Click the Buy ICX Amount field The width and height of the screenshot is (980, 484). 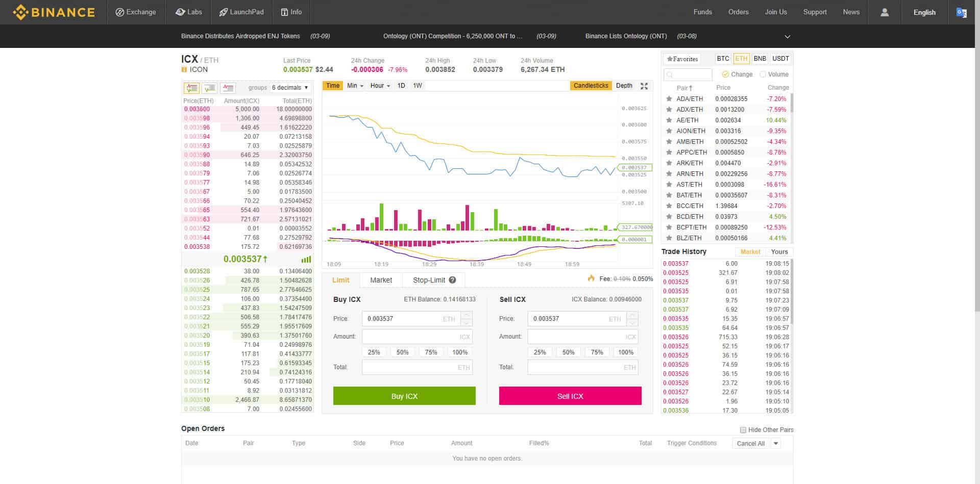click(x=417, y=337)
